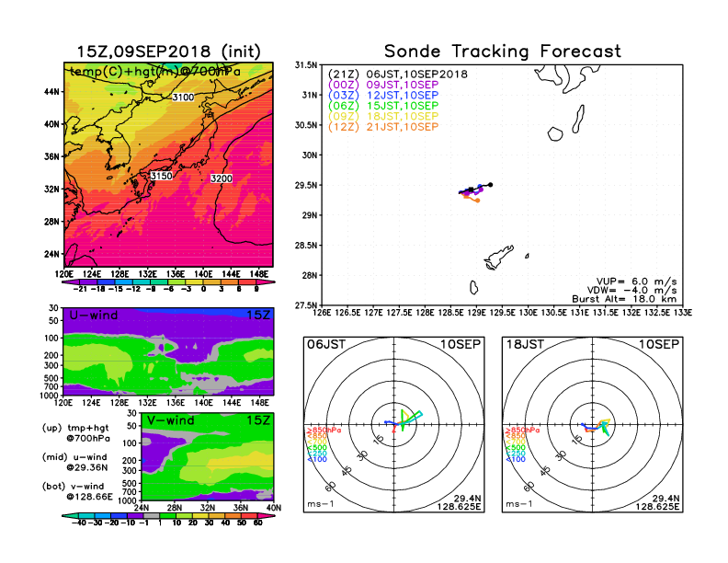This screenshot has height=563, width=728.
Task: Click the 'U-wind' panel label
Action: [x=94, y=316]
